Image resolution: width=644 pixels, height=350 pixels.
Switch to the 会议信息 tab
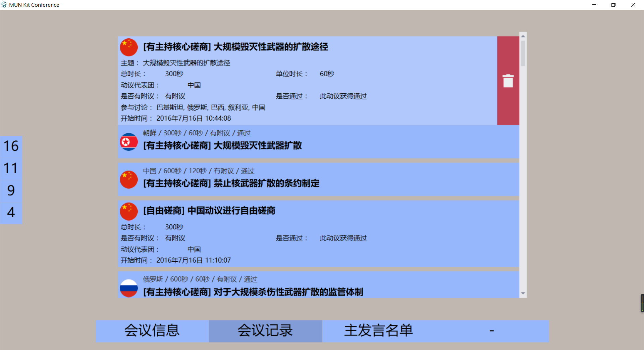point(152,331)
